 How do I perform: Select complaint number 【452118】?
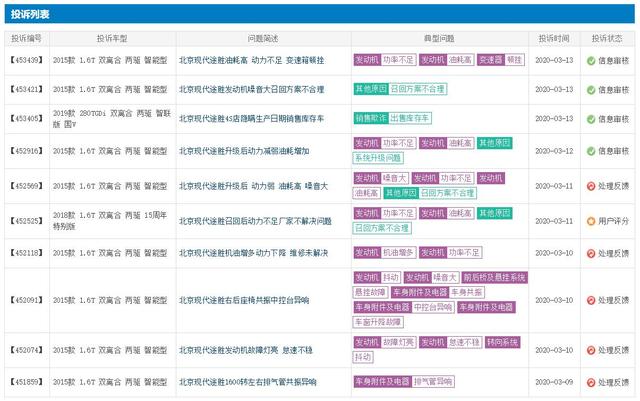27,253
